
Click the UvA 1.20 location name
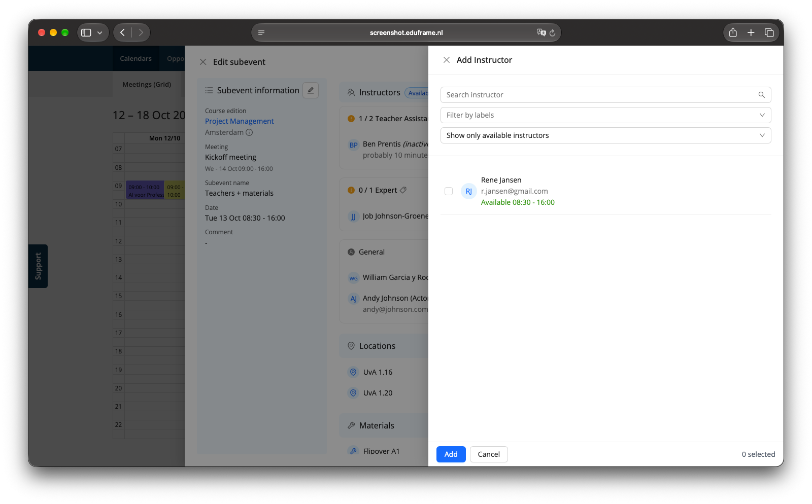click(x=378, y=393)
